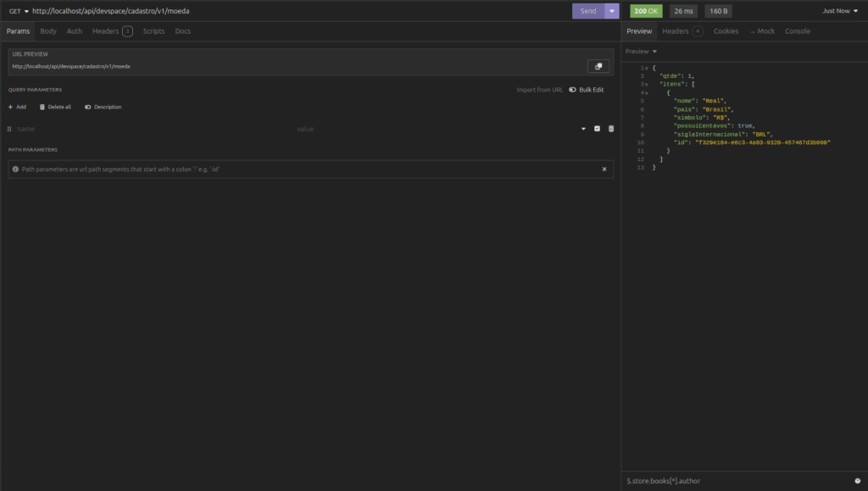Toggle the Bulk Edit switch
The width and height of the screenshot is (868, 491).
pos(587,90)
